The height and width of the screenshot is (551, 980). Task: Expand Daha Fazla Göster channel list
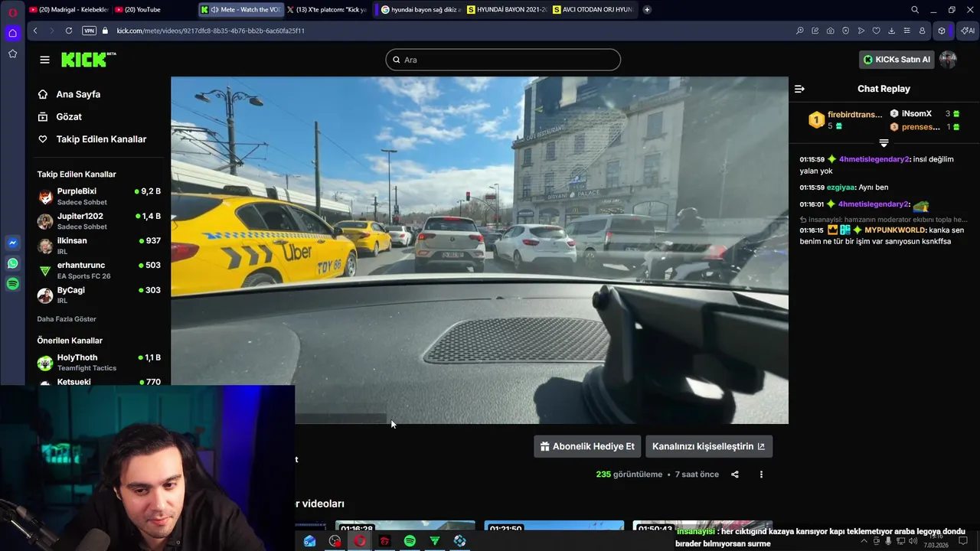pos(67,319)
